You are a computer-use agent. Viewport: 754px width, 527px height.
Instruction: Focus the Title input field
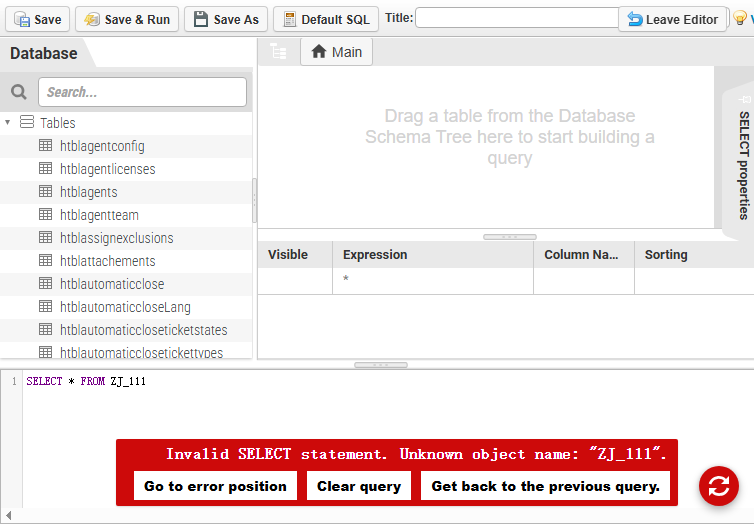click(516, 18)
